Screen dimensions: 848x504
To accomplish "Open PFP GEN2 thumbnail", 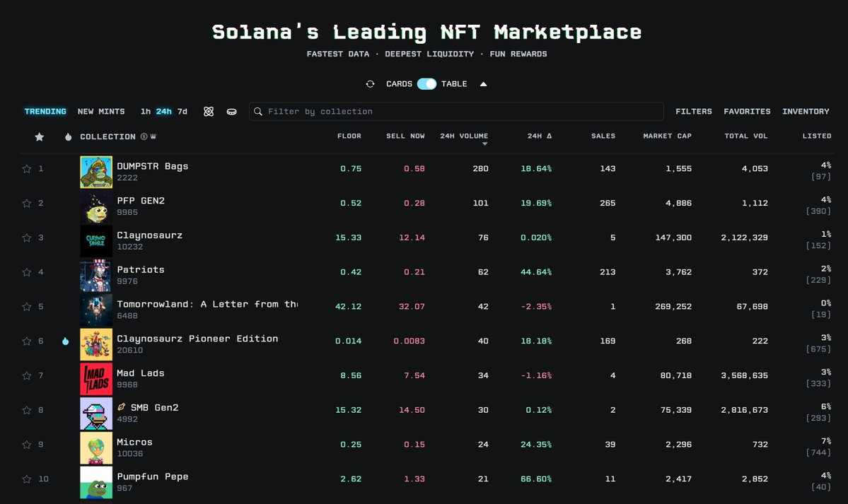I will click(x=96, y=206).
